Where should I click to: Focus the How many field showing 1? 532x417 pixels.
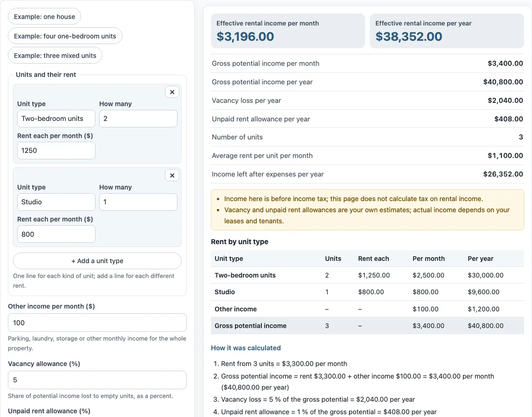pos(138,202)
